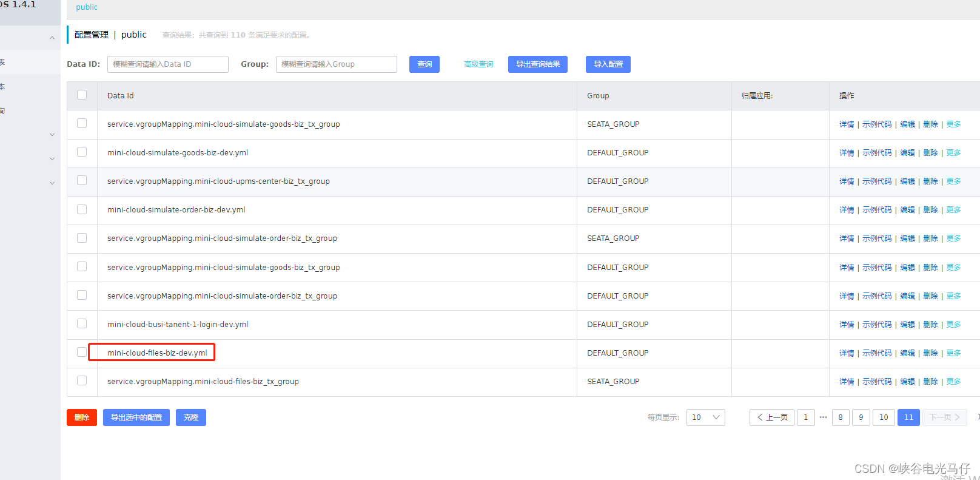The height and width of the screenshot is (480, 980).
Task: Select current page 11 button
Action: pos(908,417)
